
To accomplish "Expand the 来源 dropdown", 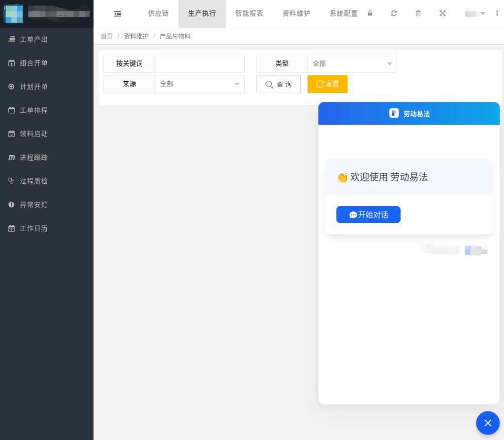I will [x=199, y=84].
